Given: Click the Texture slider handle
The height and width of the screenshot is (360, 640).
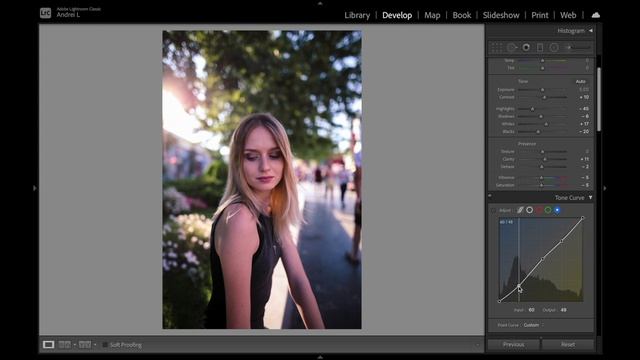Looking at the screenshot, I should click(x=542, y=151).
